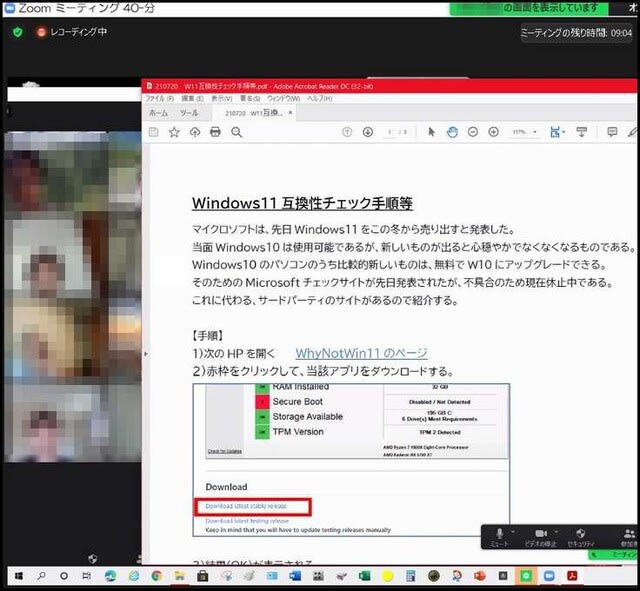
Task: Zoom out with the minus circle icon
Action: 473,132
